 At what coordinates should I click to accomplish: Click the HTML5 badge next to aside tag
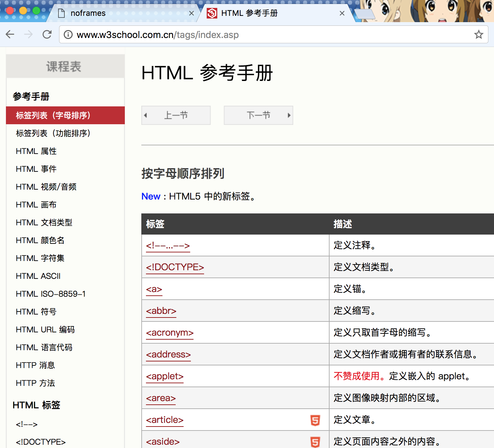click(315, 442)
